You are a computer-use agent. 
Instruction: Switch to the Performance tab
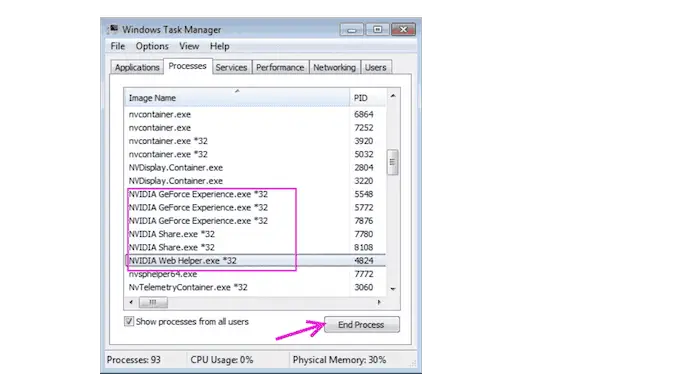tap(280, 67)
